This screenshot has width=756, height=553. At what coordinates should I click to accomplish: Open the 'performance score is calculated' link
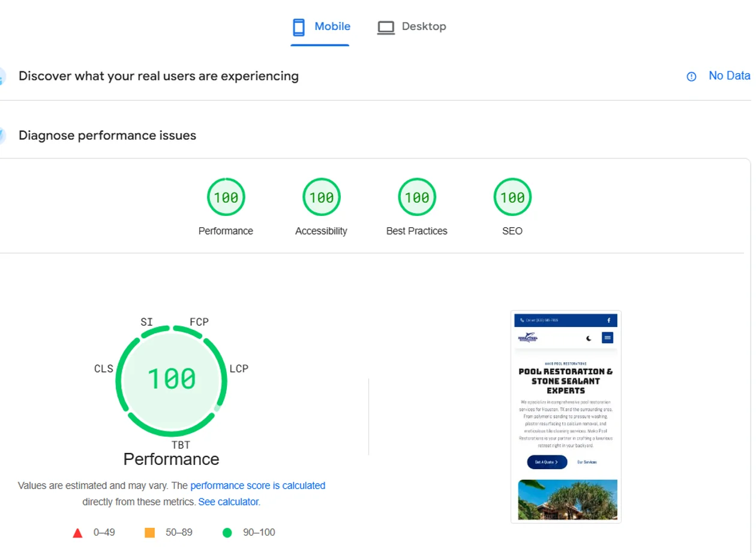point(257,486)
